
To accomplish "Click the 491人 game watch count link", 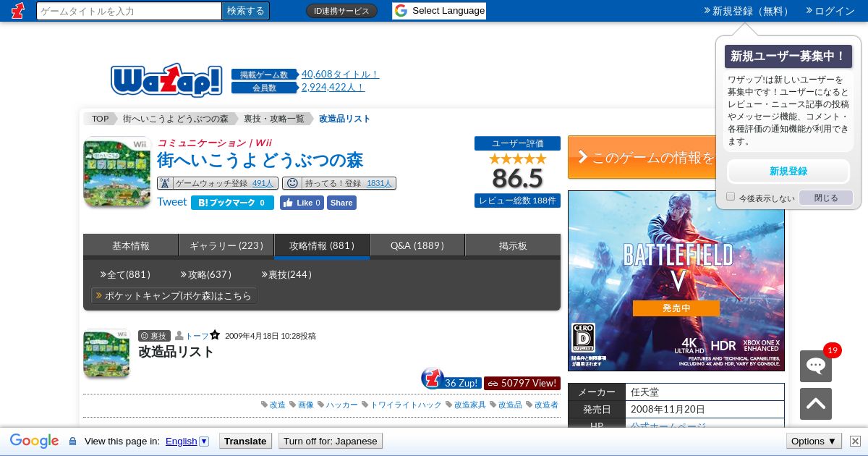I will pyautogui.click(x=263, y=184).
